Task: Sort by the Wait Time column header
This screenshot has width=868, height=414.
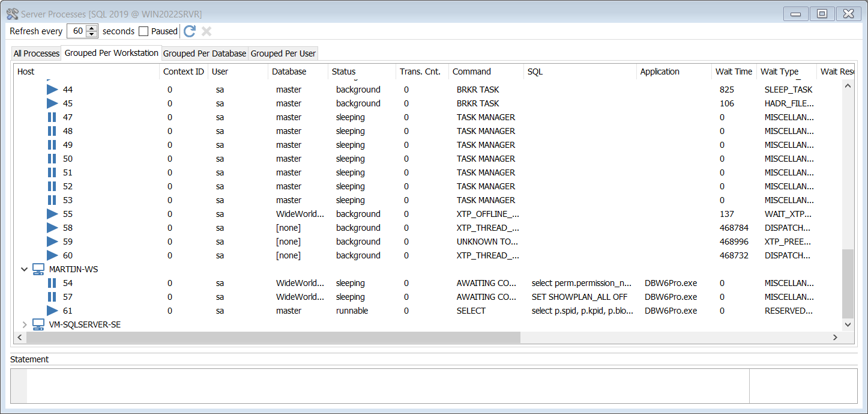Action: [733, 72]
